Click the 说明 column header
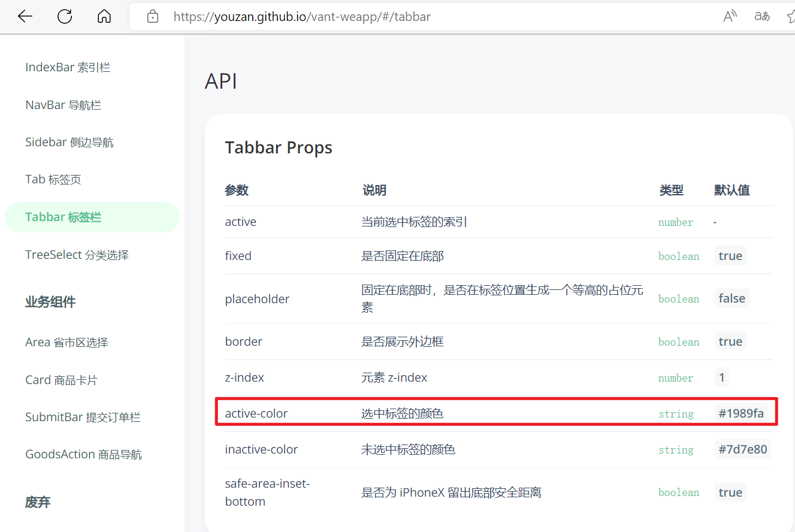795x532 pixels. 374,190
